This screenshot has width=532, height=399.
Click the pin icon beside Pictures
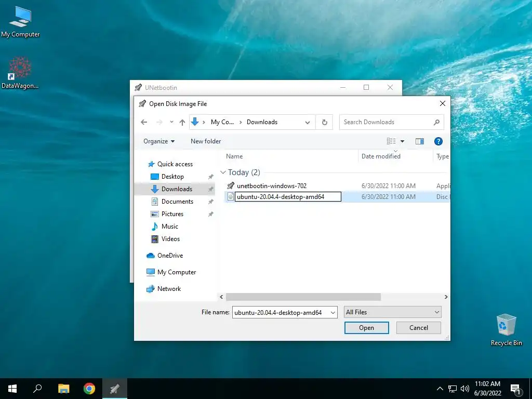click(x=211, y=214)
